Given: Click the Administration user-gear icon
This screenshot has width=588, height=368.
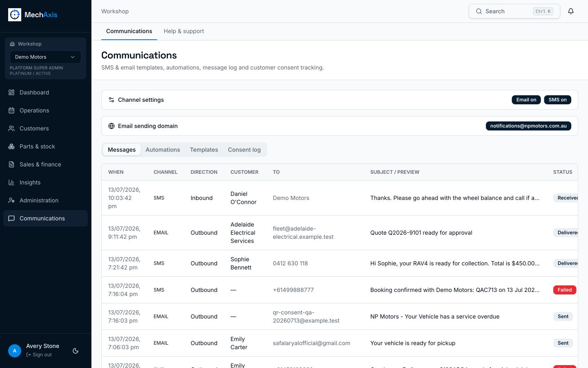Looking at the screenshot, I should click(x=11, y=200).
